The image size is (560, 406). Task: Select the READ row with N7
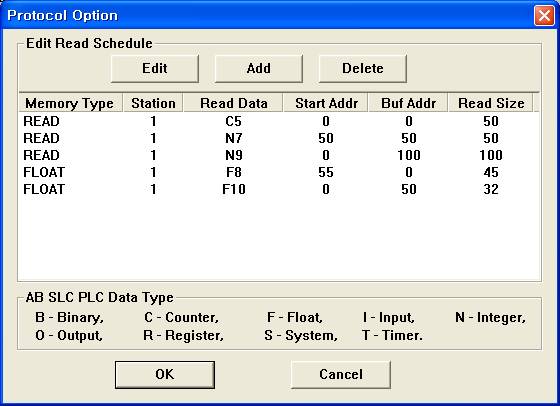[279, 138]
